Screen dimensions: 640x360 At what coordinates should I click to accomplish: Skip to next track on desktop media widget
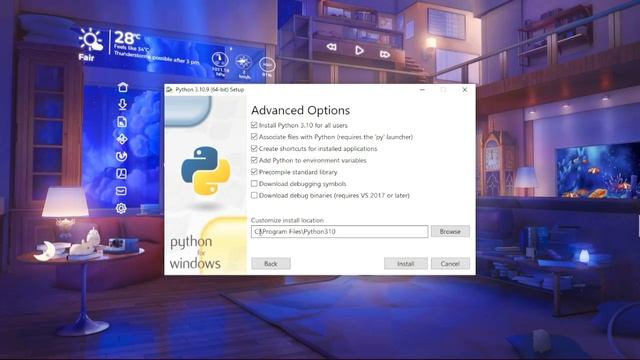click(x=384, y=54)
